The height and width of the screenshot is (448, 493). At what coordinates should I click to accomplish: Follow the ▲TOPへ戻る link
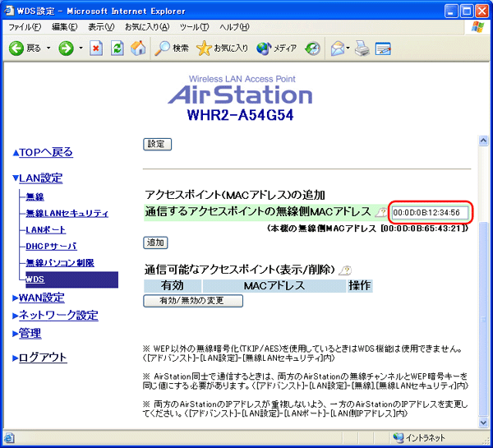pos(43,152)
